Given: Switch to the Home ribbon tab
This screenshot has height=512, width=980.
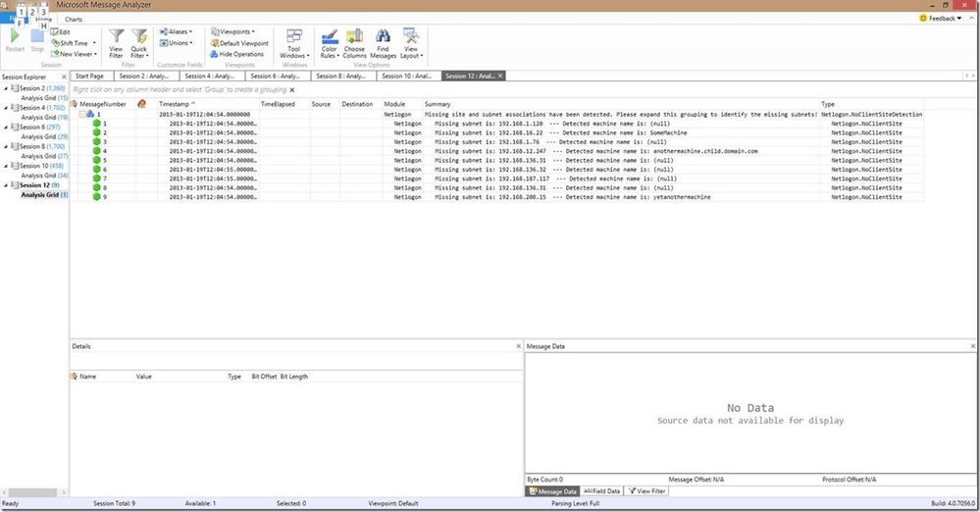Looking at the screenshot, I should pos(44,20).
